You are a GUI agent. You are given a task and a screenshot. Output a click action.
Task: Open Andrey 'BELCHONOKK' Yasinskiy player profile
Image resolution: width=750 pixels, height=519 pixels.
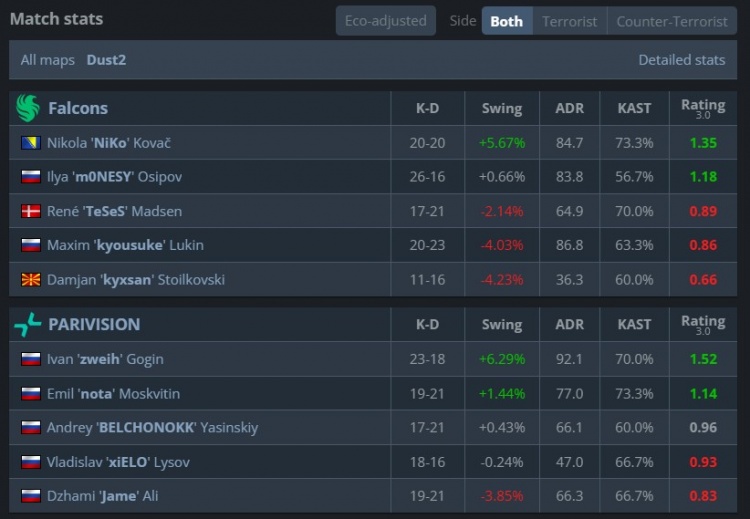point(152,428)
